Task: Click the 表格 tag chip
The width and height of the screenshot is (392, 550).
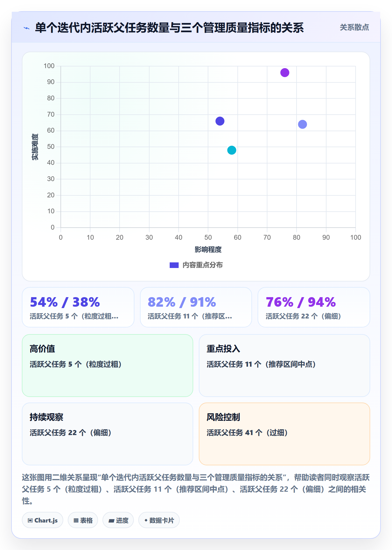Action: pos(83,520)
